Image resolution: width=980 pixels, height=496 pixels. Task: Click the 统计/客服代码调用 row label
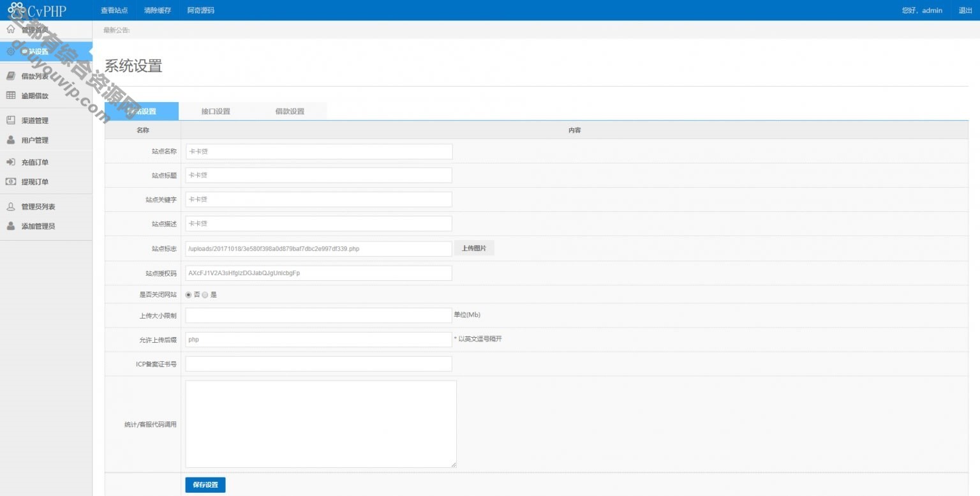150,424
